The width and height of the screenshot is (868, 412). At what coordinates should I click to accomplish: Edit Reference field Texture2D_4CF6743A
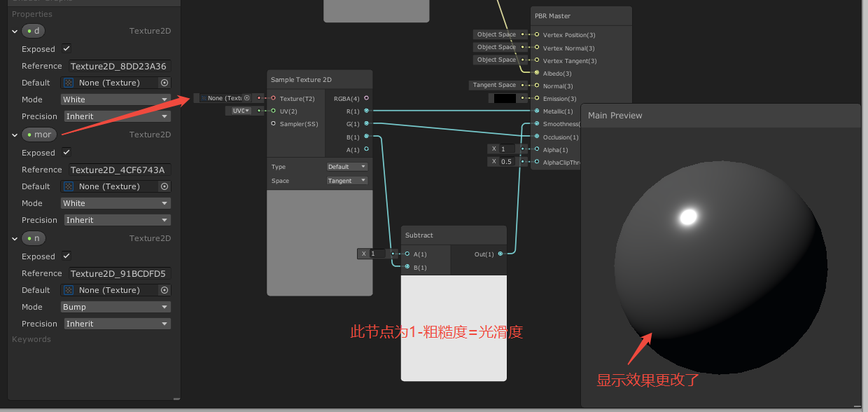(118, 170)
